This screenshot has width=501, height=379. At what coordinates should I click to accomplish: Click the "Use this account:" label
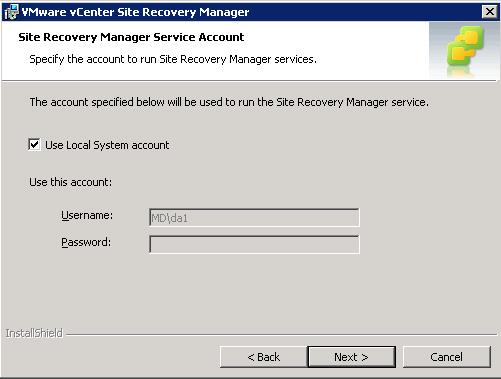[x=71, y=182]
